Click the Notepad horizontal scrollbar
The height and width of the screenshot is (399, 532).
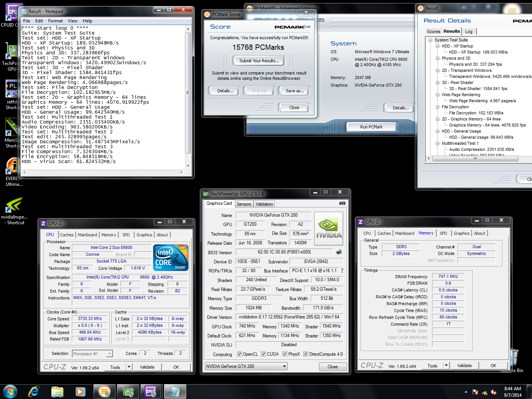[x=103, y=173]
